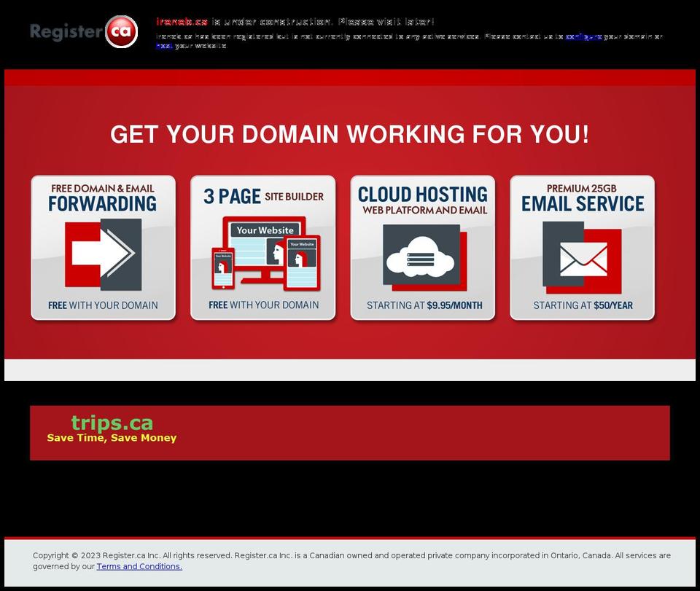Click the forwarding arrow icon
The width and height of the screenshot is (700, 591).
coord(104,254)
